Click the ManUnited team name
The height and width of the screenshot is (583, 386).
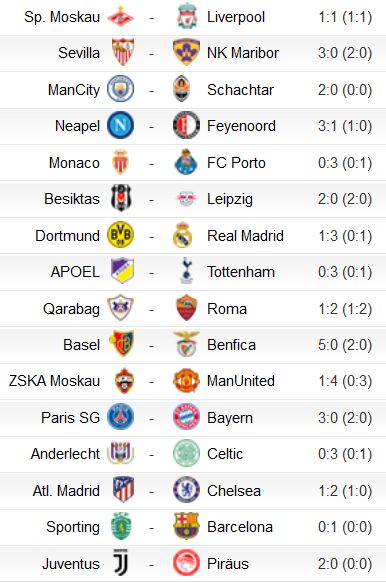(x=241, y=381)
